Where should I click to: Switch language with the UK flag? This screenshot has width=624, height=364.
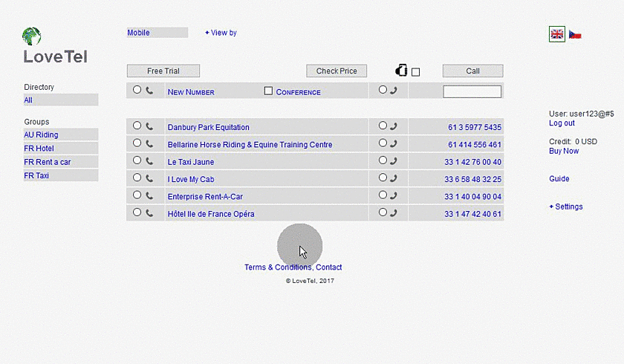tap(556, 34)
